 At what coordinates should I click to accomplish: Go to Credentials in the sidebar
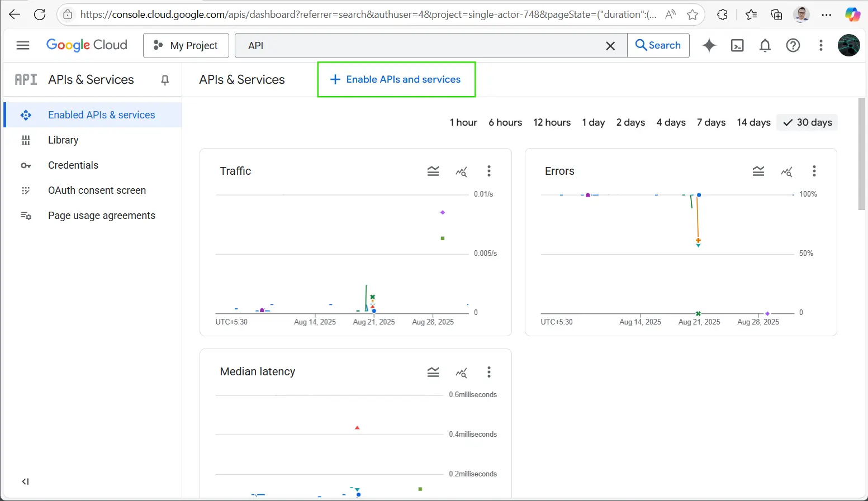[73, 165]
